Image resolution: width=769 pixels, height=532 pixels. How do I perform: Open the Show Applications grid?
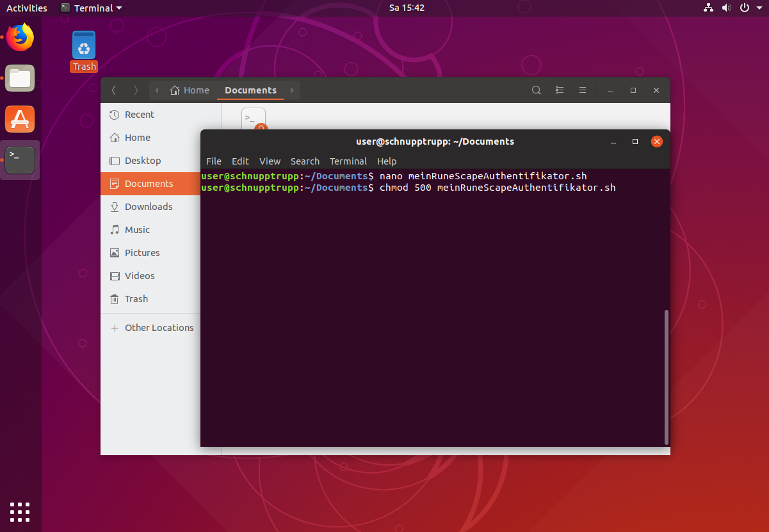[x=20, y=512]
